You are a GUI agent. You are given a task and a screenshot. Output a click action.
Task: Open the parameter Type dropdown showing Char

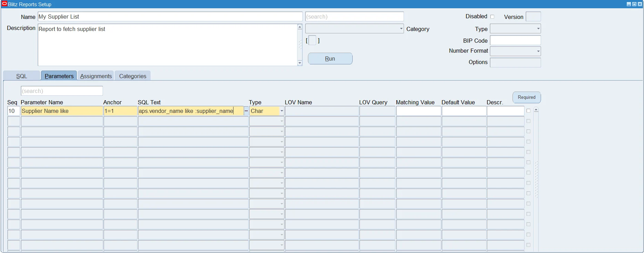(282, 111)
